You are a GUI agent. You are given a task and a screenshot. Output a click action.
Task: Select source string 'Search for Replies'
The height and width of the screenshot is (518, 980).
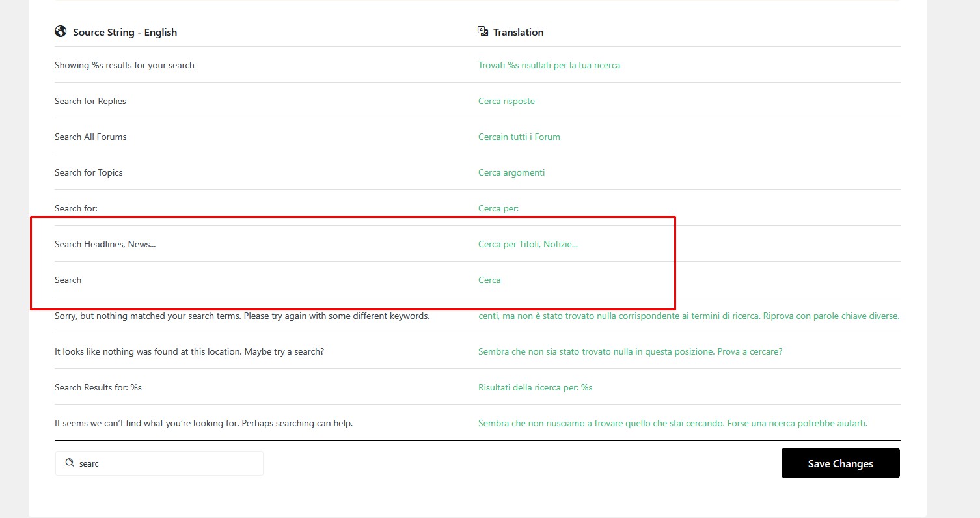(90, 101)
